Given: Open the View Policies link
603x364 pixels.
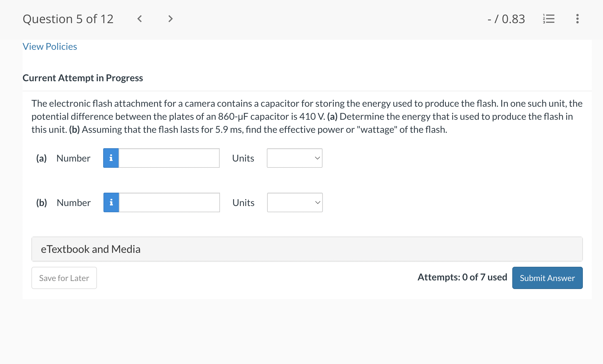Looking at the screenshot, I should click(x=50, y=47).
